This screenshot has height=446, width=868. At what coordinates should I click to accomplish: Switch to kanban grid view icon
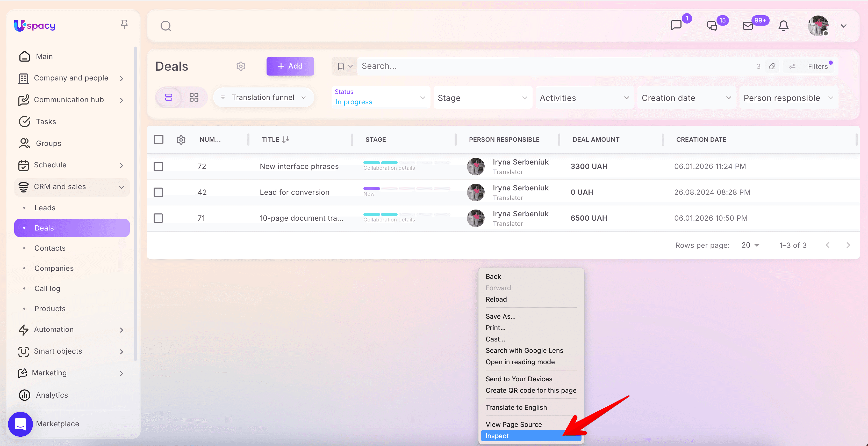tap(194, 98)
